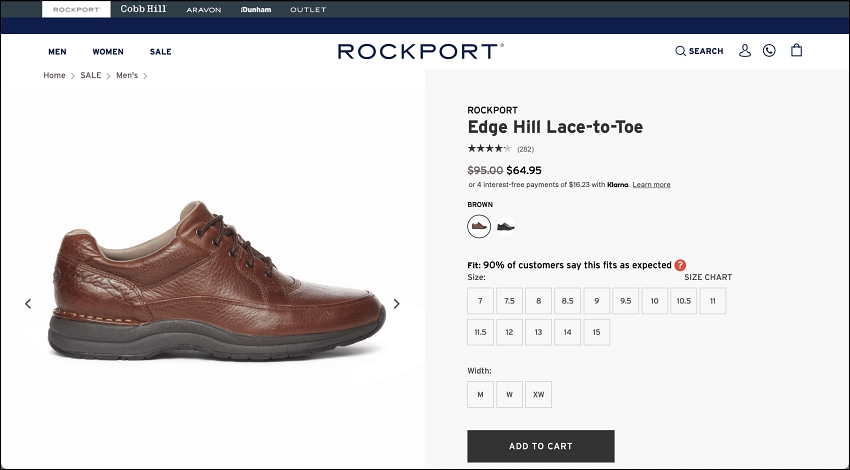Select size 14

(x=568, y=332)
